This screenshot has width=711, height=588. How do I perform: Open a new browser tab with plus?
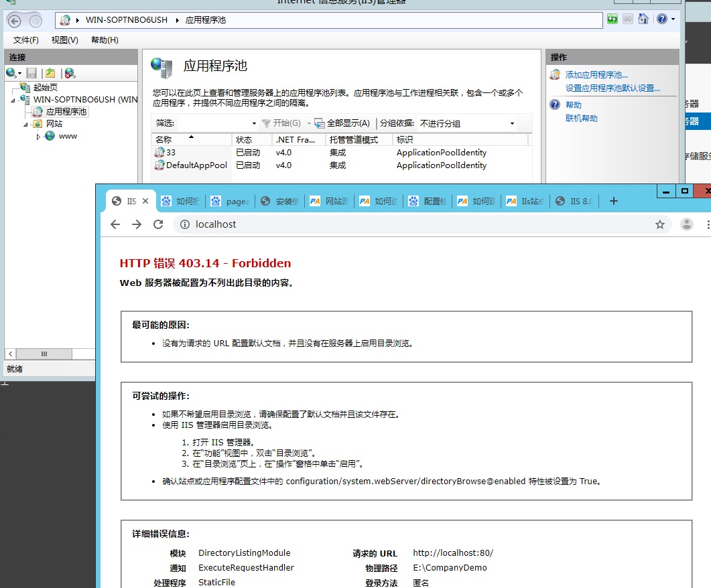[x=614, y=201]
